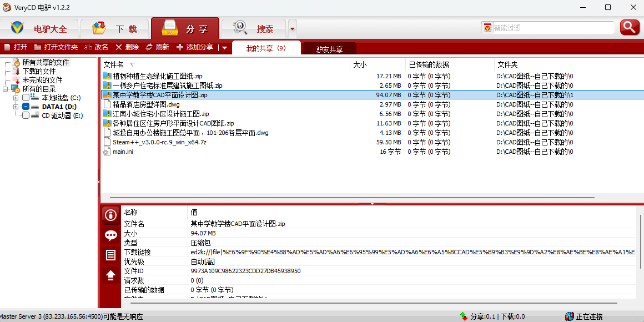Toggle the DATA1 (D:) share checkbox
This screenshot has height=322, width=644.
click(x=26, y=107)
